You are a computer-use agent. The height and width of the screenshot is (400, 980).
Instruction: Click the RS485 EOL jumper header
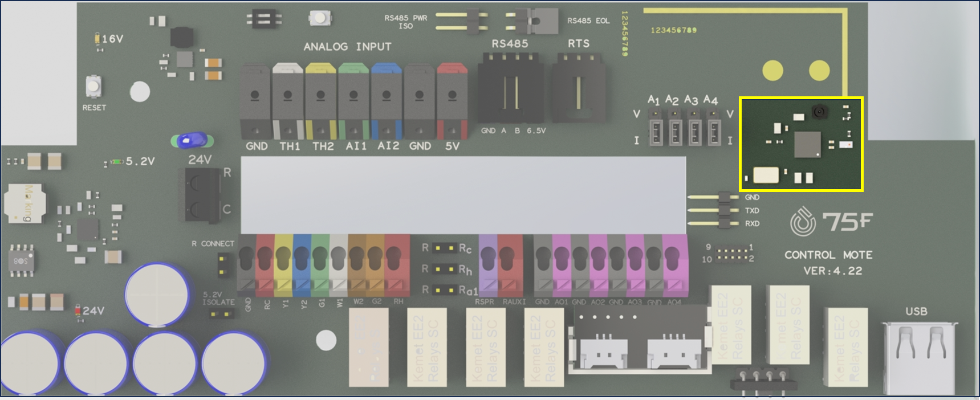533,21
